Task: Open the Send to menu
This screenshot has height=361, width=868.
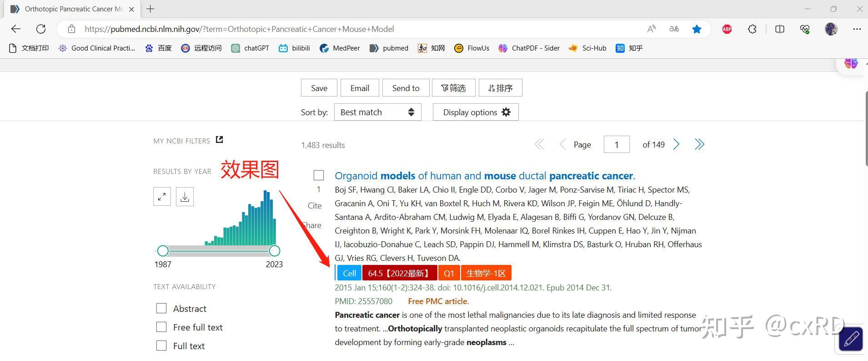Action: (x=406, y=88)
